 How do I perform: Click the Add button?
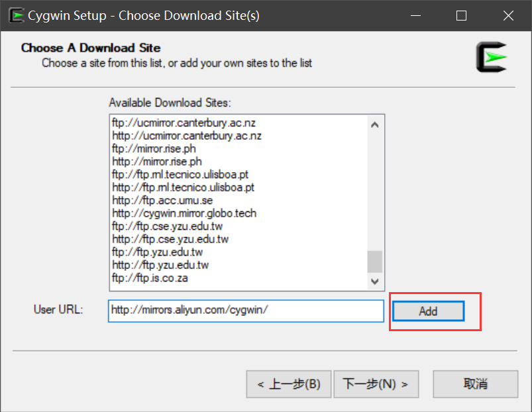[427, 311]
